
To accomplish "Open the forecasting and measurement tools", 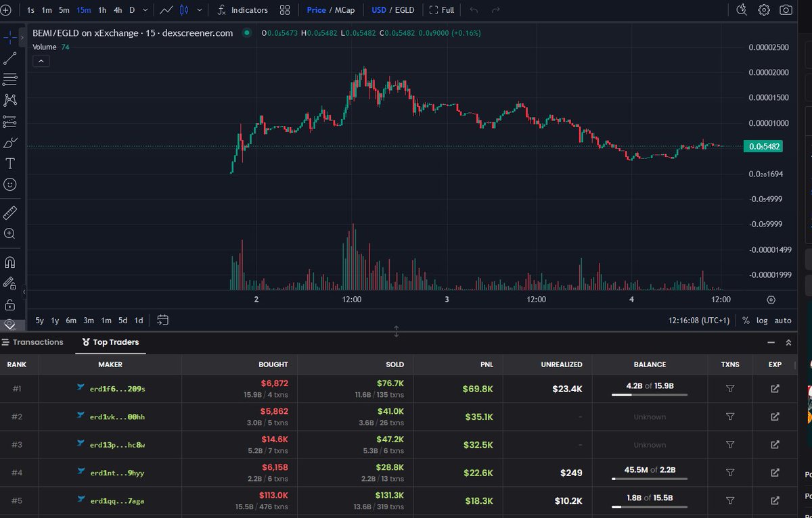I will click(x=10, y=122).
